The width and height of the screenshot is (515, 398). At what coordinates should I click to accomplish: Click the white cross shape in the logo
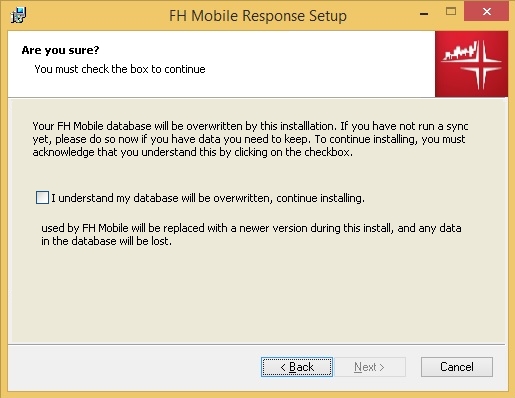480,65
